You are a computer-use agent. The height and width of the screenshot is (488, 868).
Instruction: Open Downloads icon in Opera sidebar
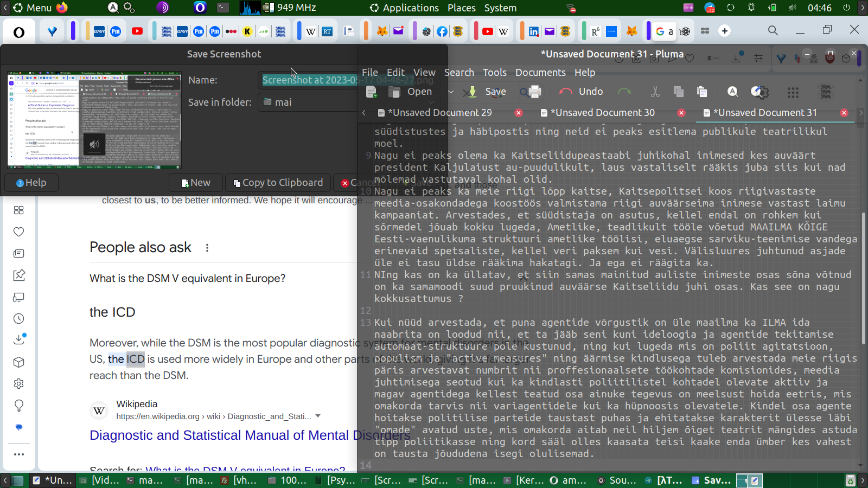[x=19, y=339]
